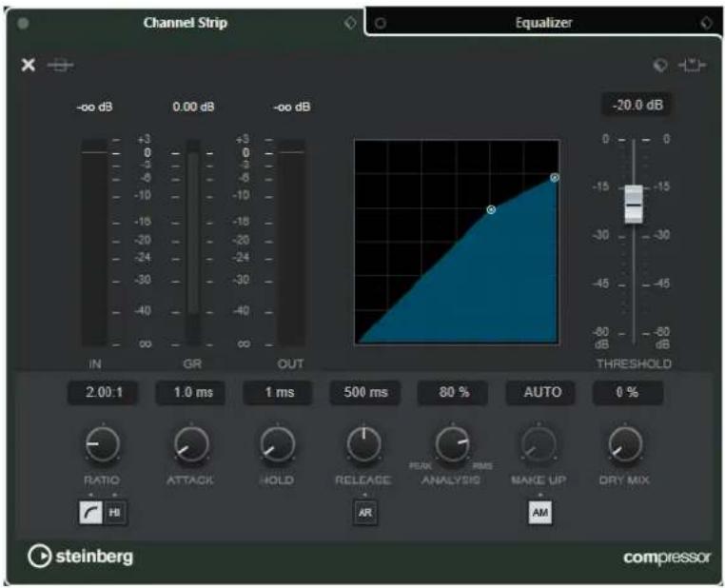The height and width of the screenshot is (588, 725).
Task: Click the release value field 500 ms
Action: (365, 392)
